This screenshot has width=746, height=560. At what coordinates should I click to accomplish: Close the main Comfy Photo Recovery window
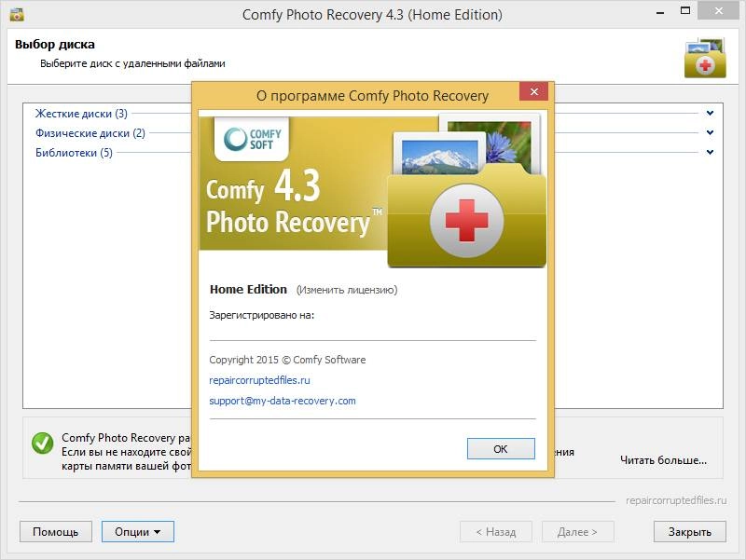[x=718, y=11]
